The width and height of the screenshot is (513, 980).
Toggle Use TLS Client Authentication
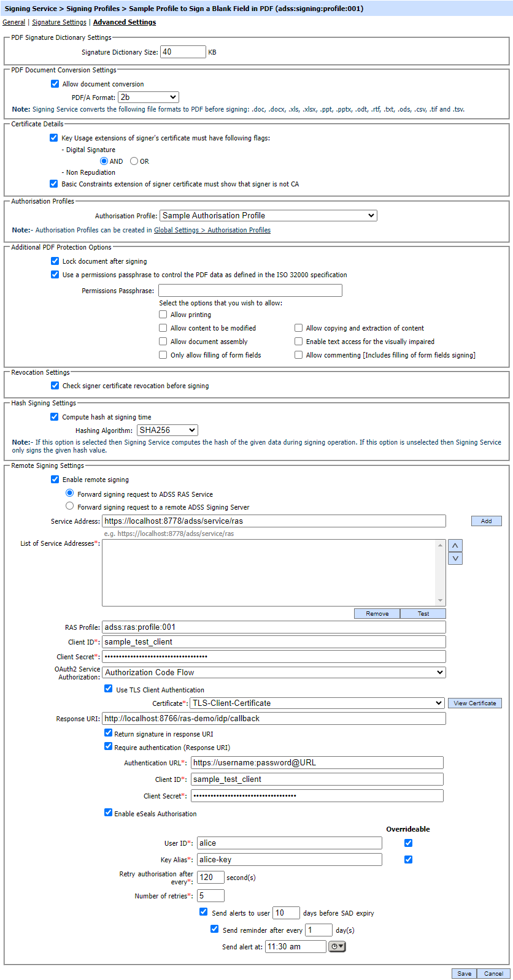pos(108,689)
